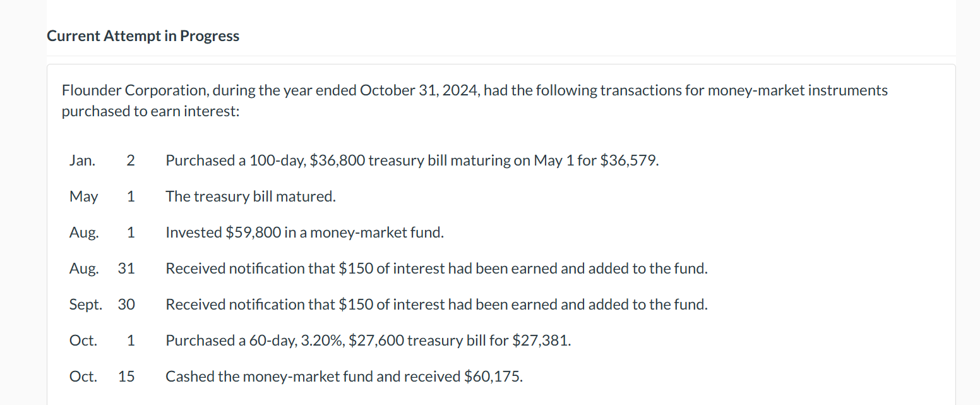Click the 100-day treasury bill purchase description
980x405 pixels.
tap(412, 160)
